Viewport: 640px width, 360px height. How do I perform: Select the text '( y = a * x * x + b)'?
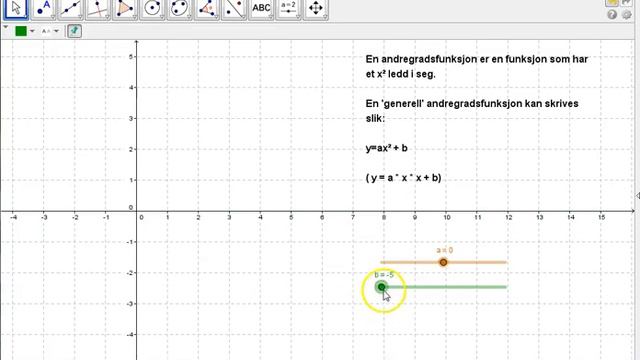(x=403, y=178)
